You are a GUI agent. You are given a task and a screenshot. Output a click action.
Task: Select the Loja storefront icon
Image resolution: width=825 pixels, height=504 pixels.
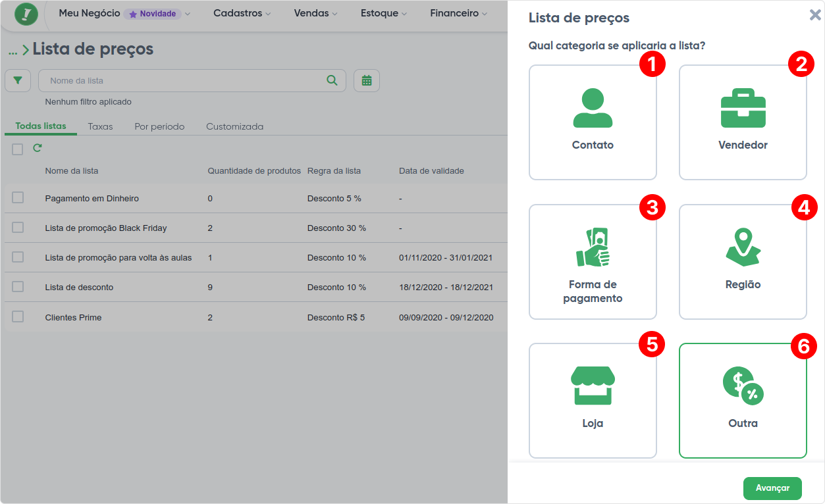[x=593, y=386]
